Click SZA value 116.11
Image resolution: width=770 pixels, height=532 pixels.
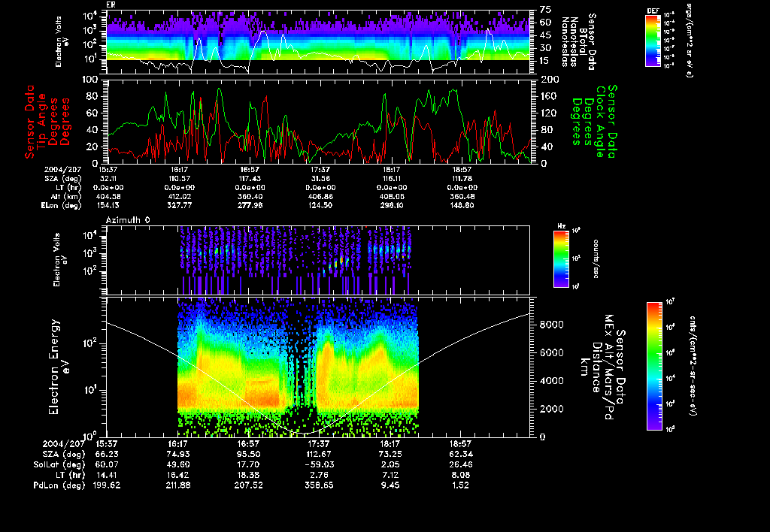(391, 179)
